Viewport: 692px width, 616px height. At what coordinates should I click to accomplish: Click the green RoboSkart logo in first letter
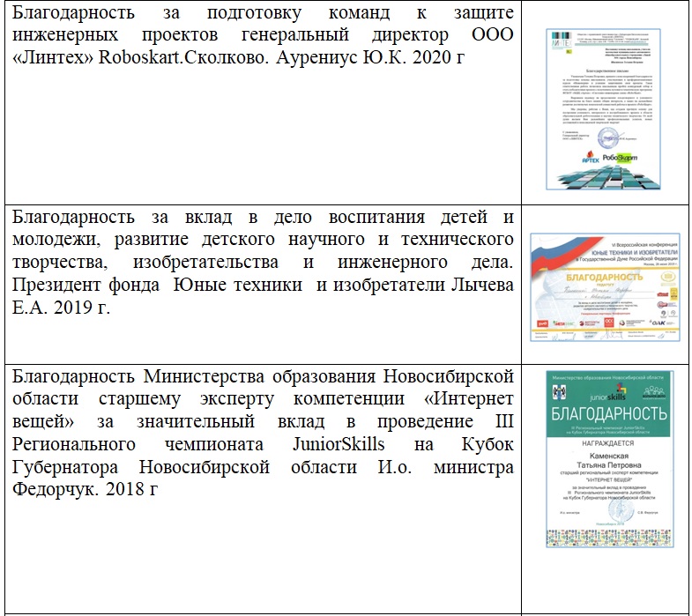point(619,158)
